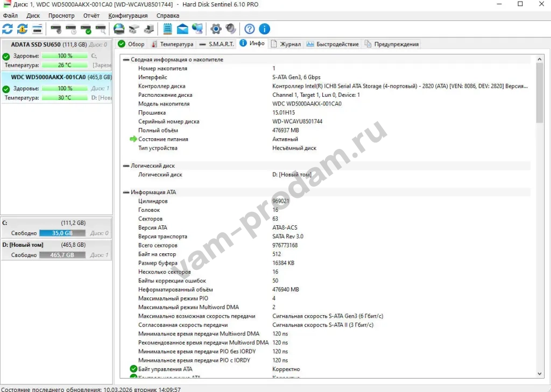Click the status bar last update text

[x=90, y=389]
